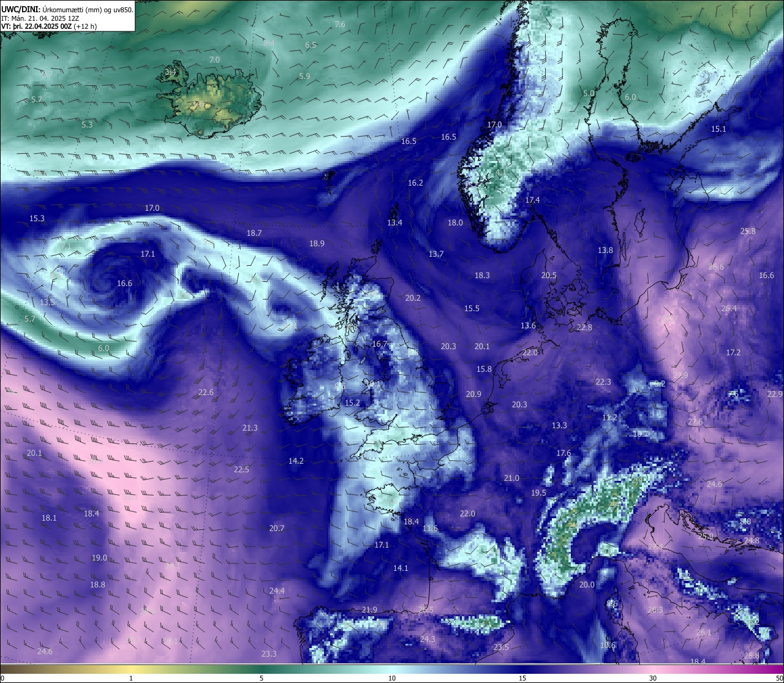Click the map value 17.6

[x=563, y=453]
